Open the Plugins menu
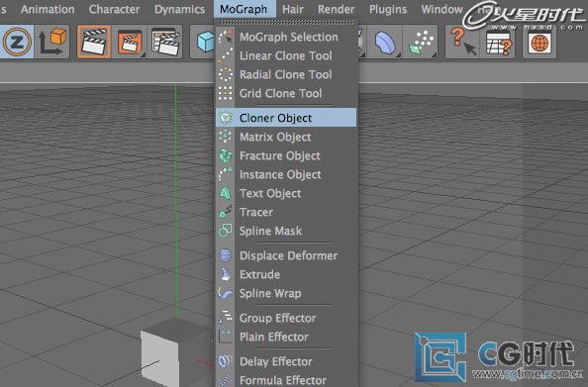The width and height of the screenshot is (588, 387). tap(388, 9)
